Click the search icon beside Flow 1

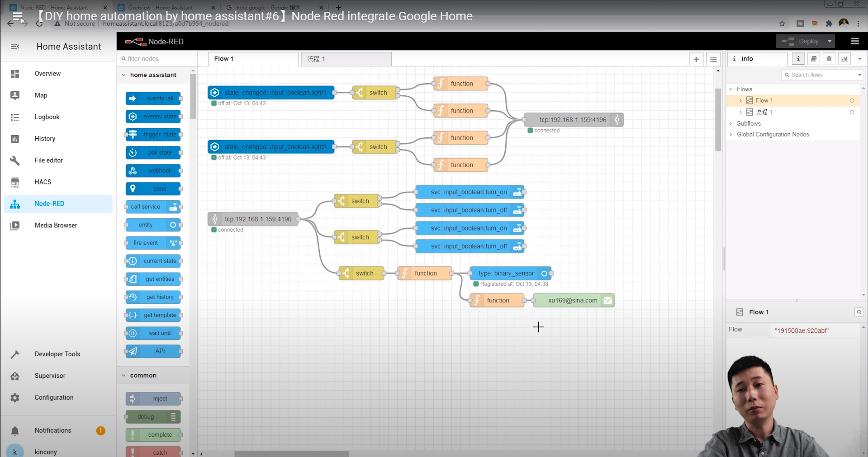(x=859, y=312)
